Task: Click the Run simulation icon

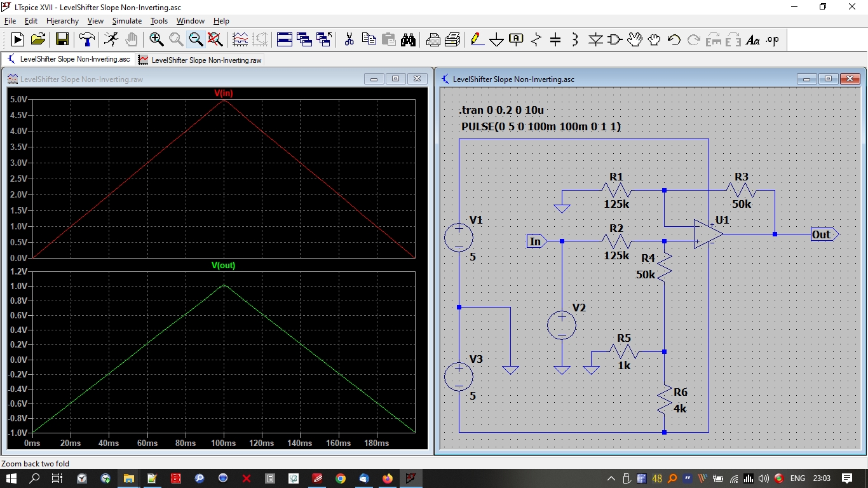Action: 18,39
